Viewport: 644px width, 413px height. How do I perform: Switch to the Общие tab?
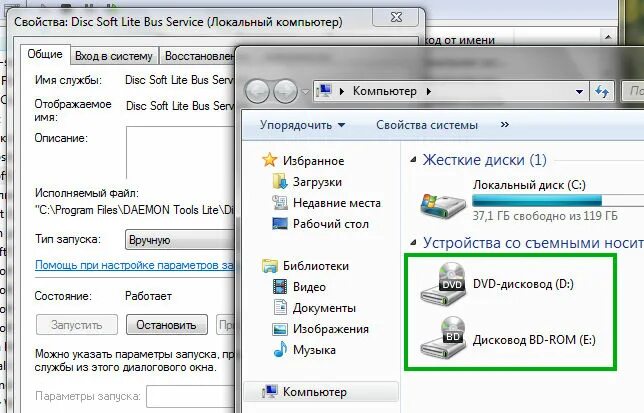(45, 54)
